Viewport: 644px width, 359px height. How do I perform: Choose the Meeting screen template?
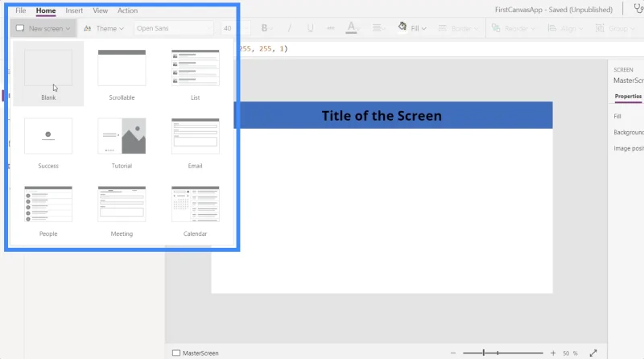click(122, 211)
